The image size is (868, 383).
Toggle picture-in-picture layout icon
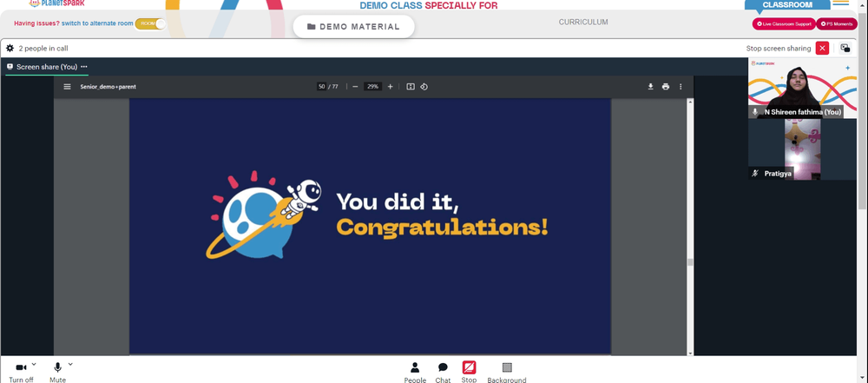pyautogui.click(x=845, y=49)
